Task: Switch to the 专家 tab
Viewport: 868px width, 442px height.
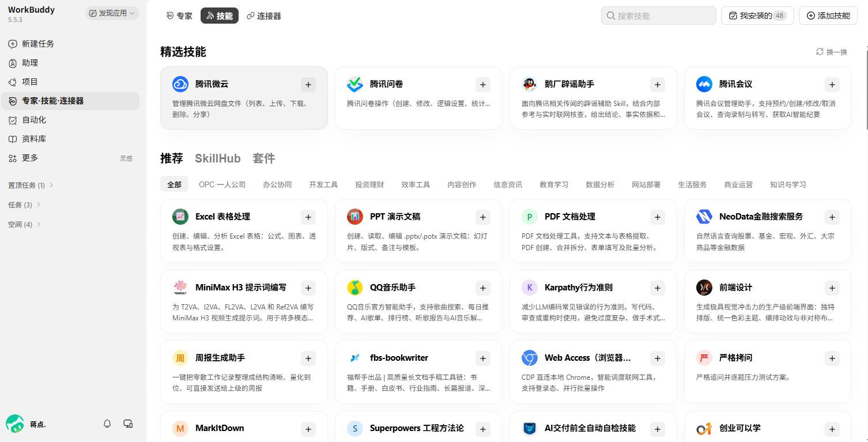Action: 179,16
